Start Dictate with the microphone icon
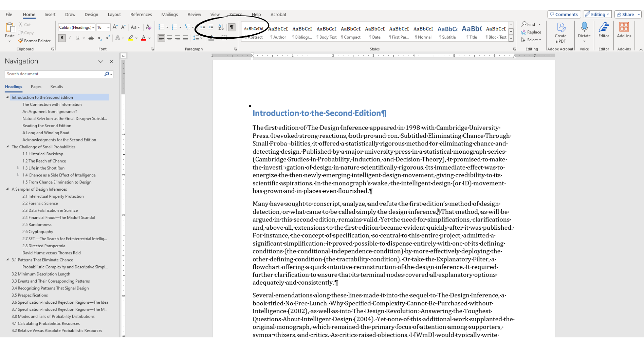 point(584,28)
